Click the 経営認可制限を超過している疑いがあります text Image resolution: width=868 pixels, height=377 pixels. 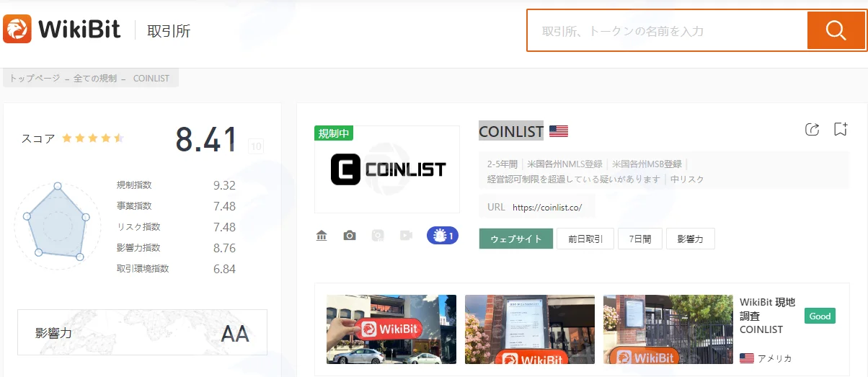pos(574,179)
